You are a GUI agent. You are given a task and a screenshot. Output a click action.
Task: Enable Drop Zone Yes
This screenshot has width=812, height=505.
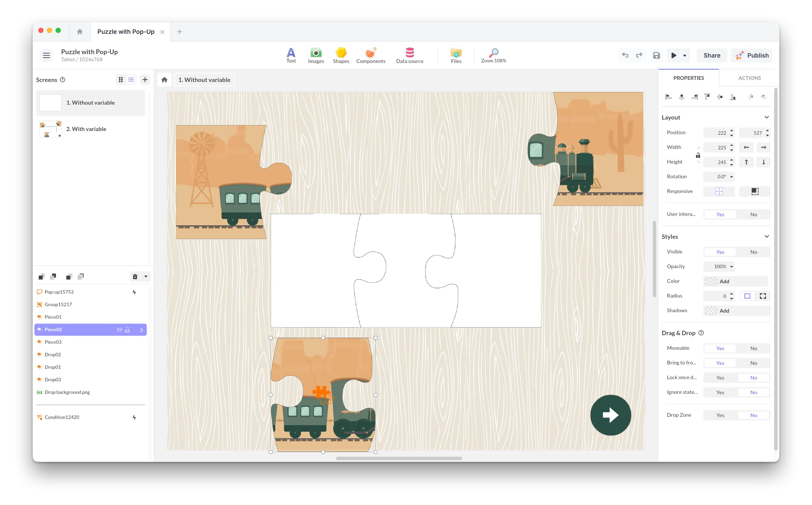point(720,415)
